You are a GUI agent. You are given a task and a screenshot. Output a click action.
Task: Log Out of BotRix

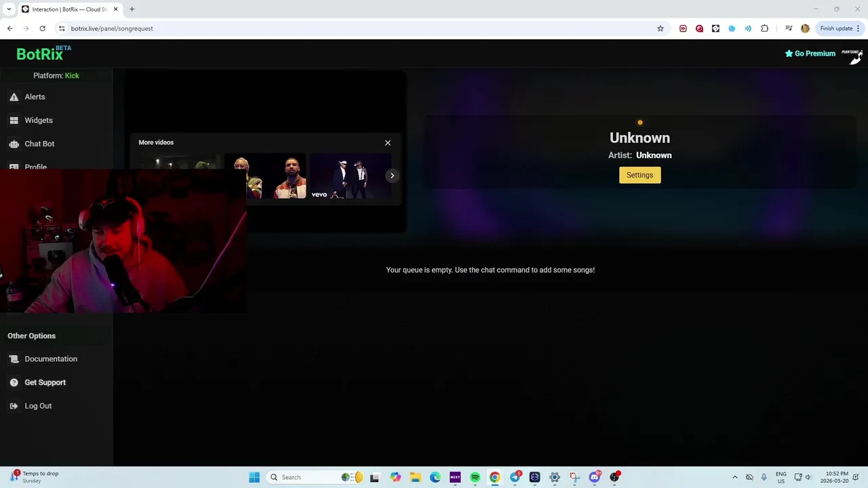point(38,406)
